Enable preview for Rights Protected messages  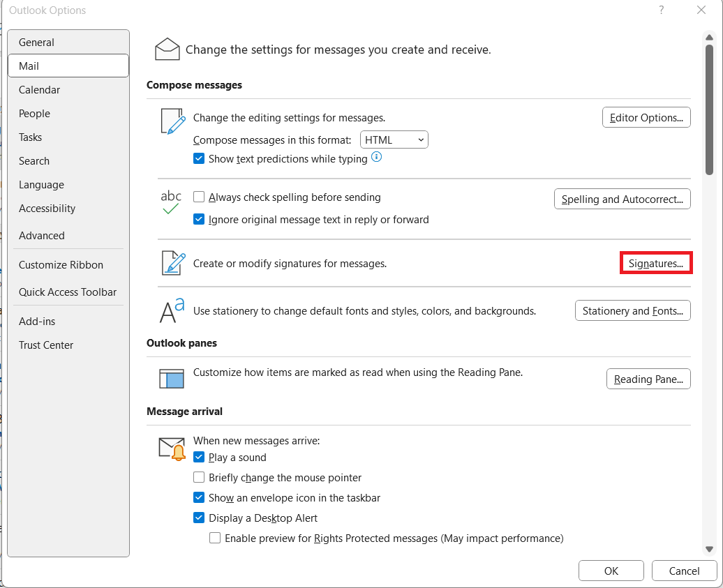[x=215, y=538]
